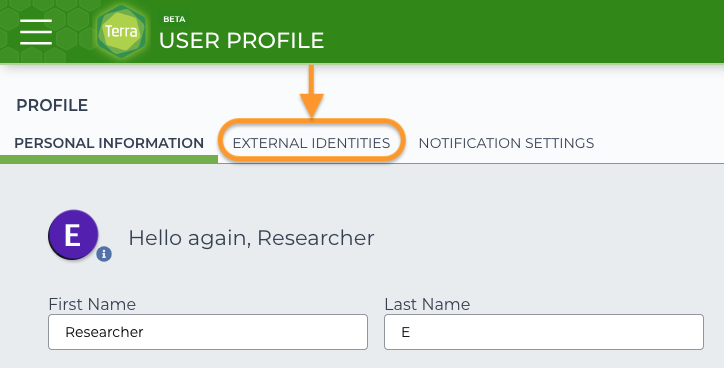The image size is (724, 368).
Task: Click the orange downward arrow annotation
Action: point(312,91)
